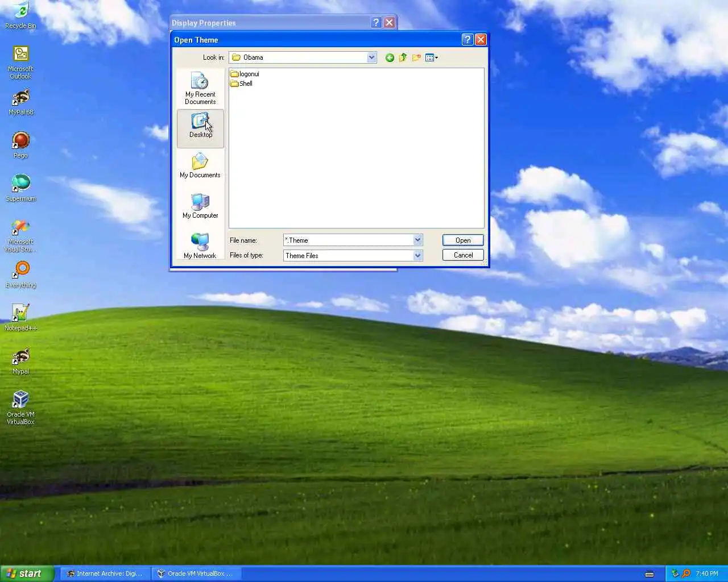Click the Open Theme help question mark
The height and width of the screenshot is (582, 728).
pos(467,39)
